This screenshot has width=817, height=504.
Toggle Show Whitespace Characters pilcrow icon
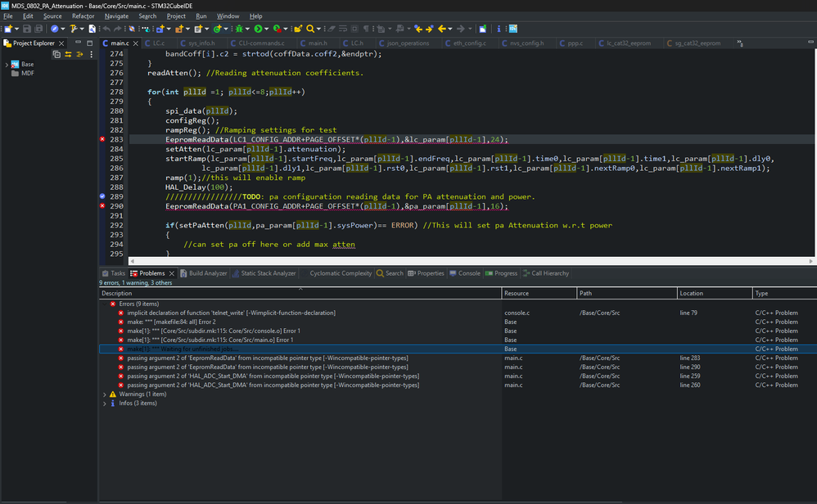point(366,29)
